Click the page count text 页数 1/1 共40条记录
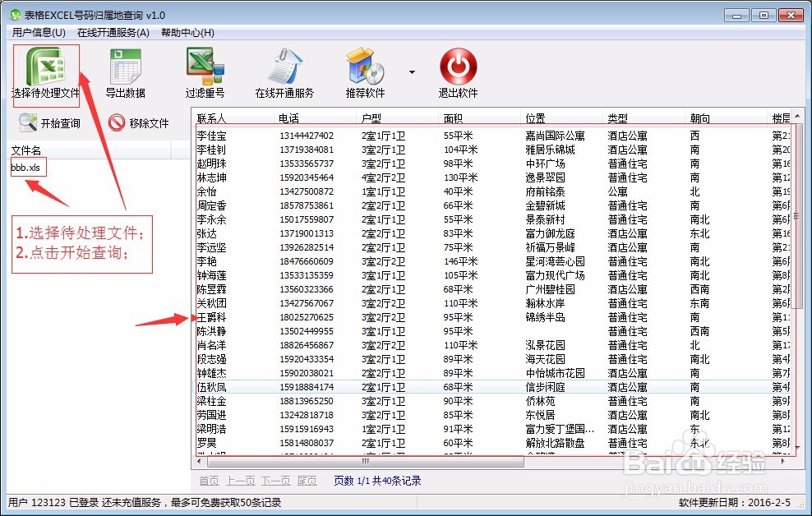This screenshot has width=812, height=516. coord(377,481)
